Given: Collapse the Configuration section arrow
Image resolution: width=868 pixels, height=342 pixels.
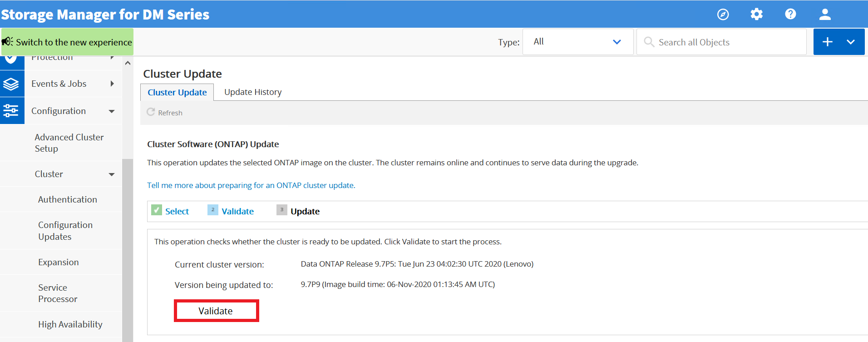Looking at the screenshot, I should click(112, 111).
